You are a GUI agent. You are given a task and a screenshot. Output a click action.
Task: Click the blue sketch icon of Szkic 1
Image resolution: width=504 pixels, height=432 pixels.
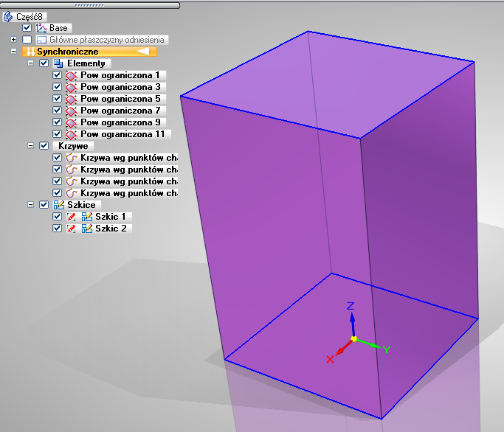pos(87,217)
